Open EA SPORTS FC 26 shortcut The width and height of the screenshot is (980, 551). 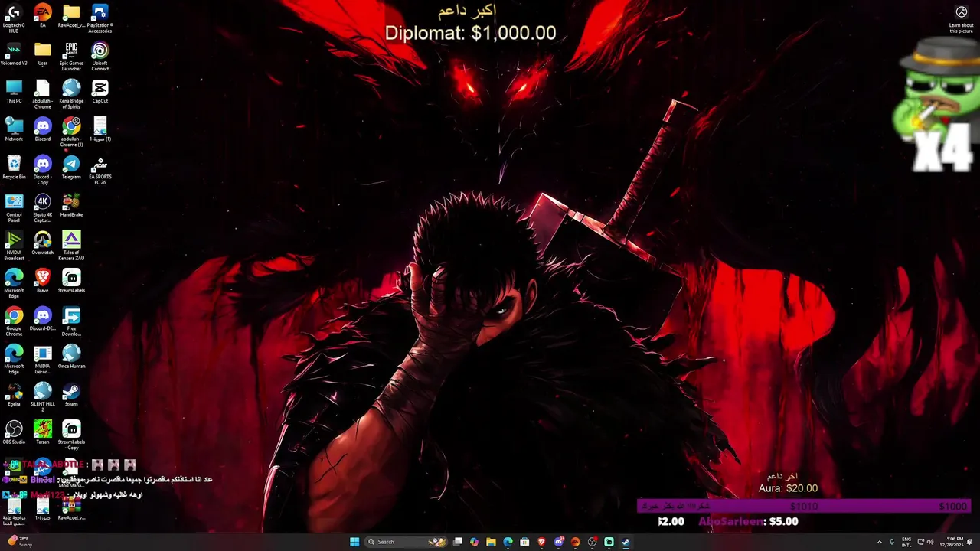100,170
